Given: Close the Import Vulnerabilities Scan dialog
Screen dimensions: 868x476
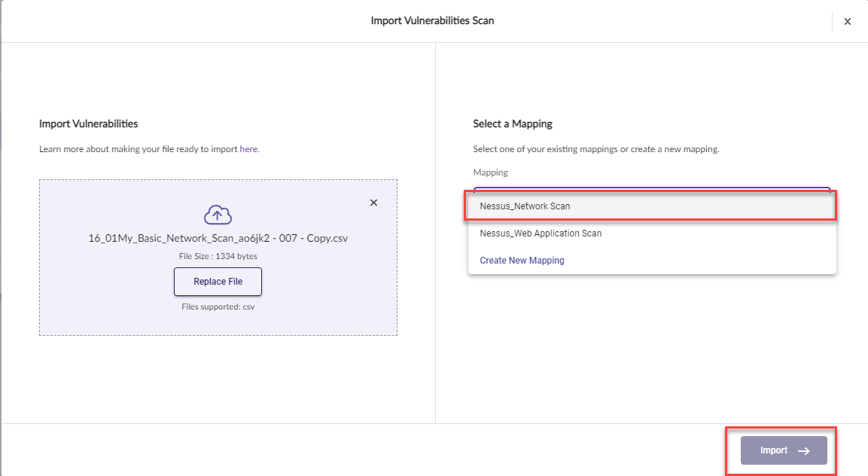Looking at the screenshot, I should 847,22.
